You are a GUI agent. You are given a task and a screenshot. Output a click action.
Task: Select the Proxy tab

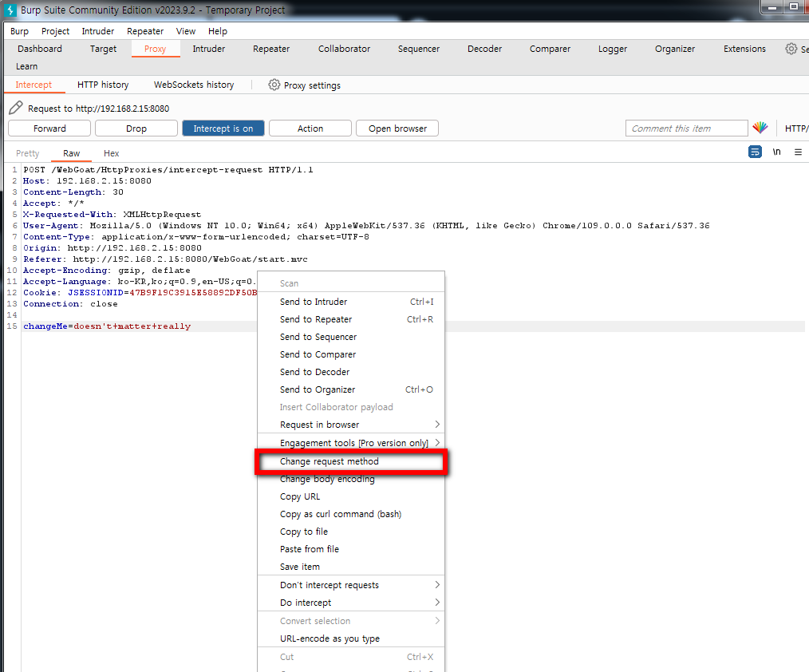156,49
